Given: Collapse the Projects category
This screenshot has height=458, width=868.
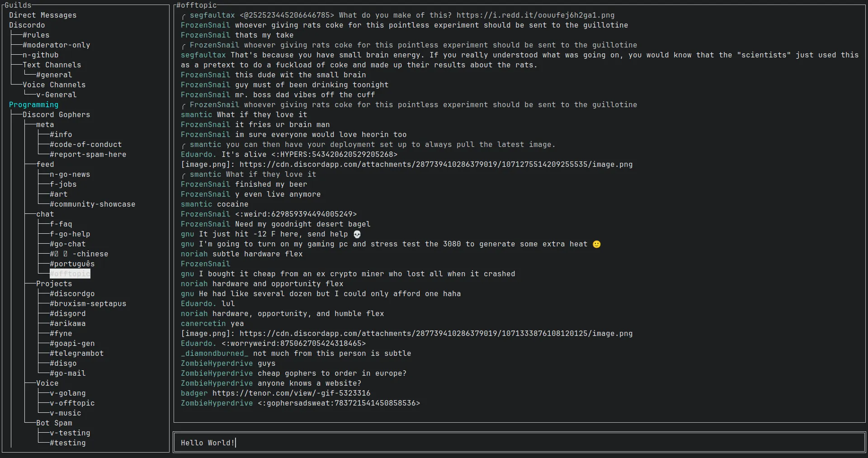Looking at the screenshot, I should point(54,283).
